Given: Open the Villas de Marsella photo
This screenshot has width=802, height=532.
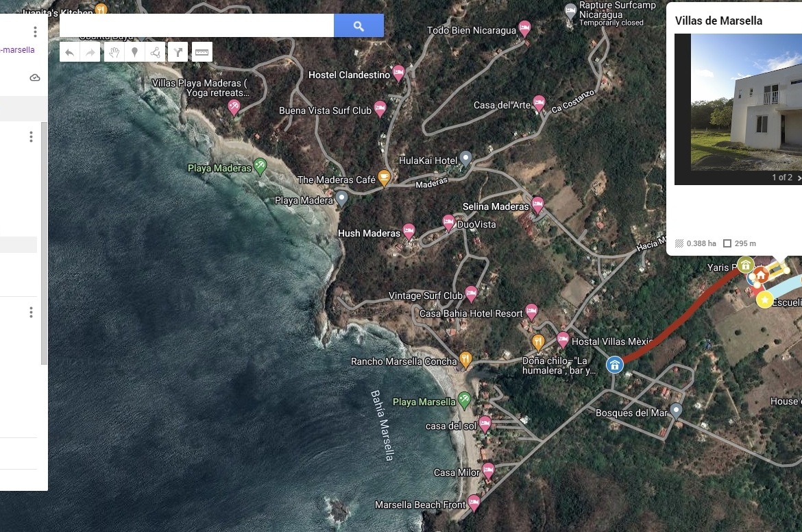Looking at the screenshot, I should [x=746, y=102].
